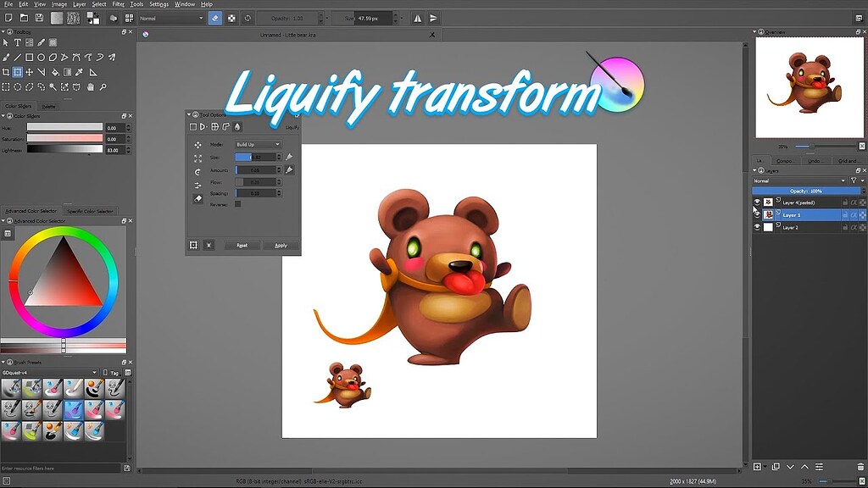Toggle visibility of Layer 2
Viewport: 868px width, 488px height.
point(757,227)
